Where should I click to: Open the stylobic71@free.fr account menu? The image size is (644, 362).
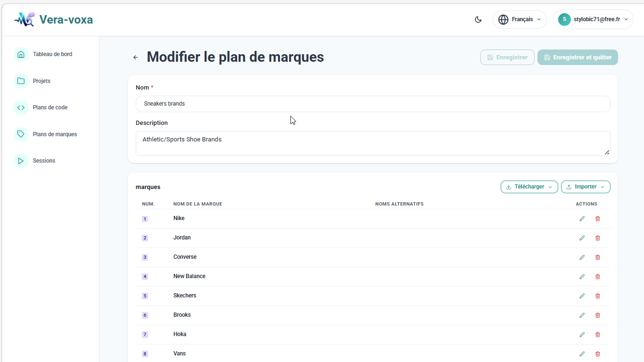click(593, 20)
